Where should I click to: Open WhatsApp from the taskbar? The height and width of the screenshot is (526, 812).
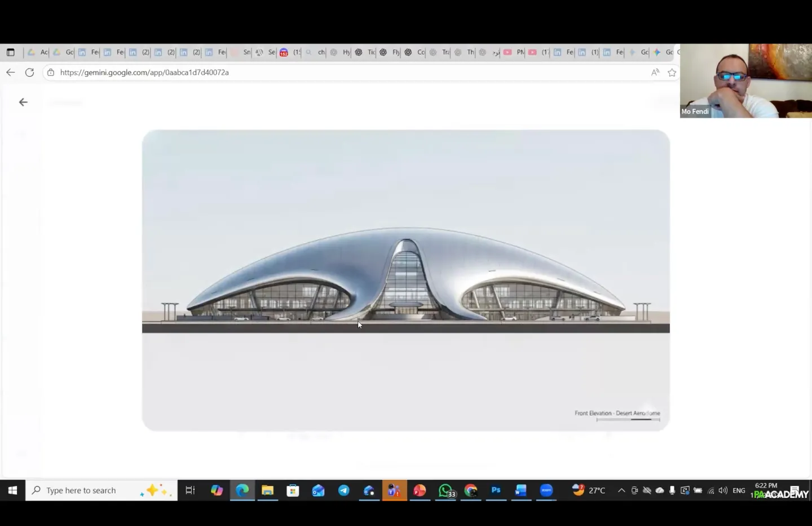(x=445, y=490)
